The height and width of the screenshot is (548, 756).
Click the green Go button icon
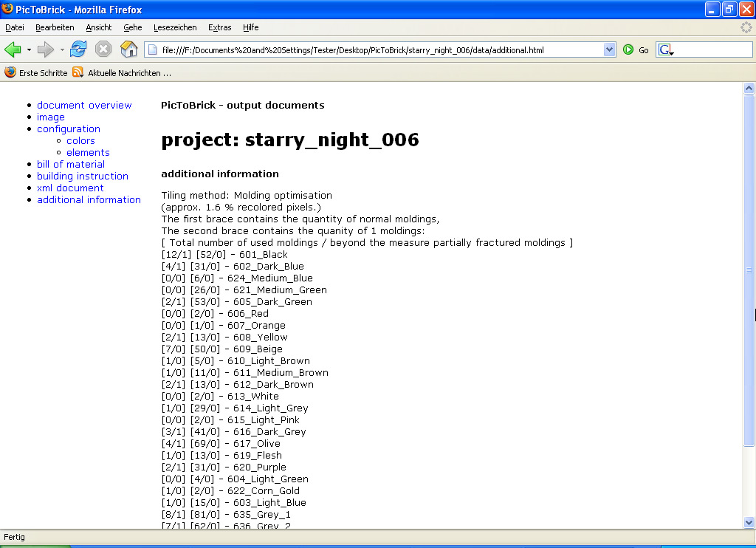[x=628, y=49]
